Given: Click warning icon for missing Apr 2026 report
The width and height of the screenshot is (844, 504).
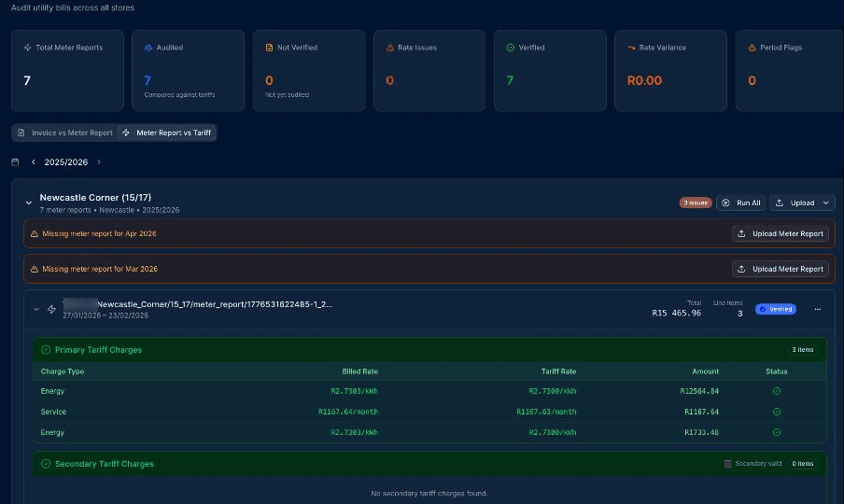Looking at the screenshot, I should tap(35, 233).
